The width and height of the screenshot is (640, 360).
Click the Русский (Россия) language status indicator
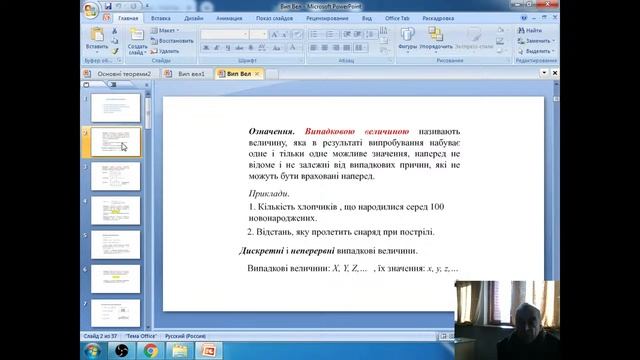click(185, 336)
